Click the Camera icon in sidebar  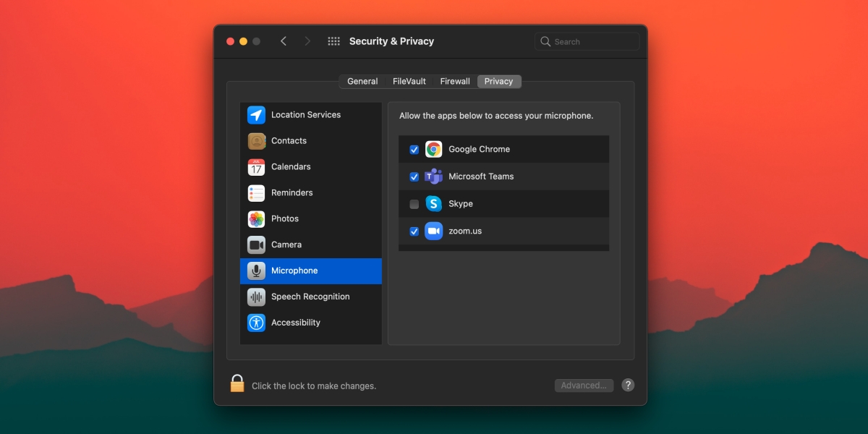pos(256,245)
